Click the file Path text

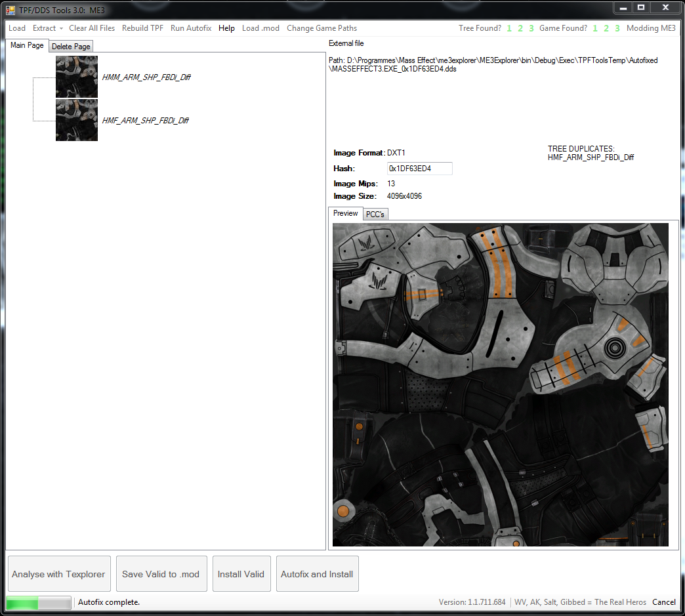[x=493, y=65]
